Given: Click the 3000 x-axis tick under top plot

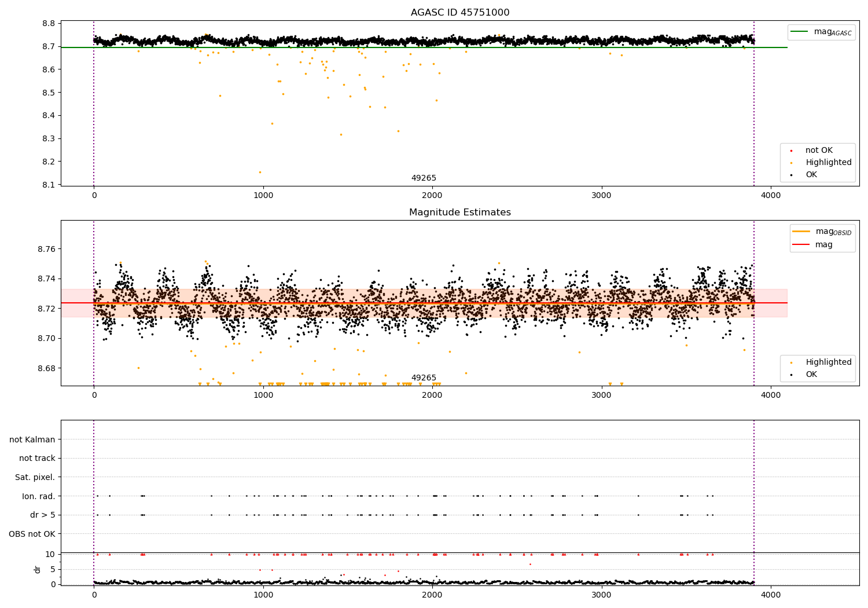Looking at the screenshot, I should tap(602, 196).
